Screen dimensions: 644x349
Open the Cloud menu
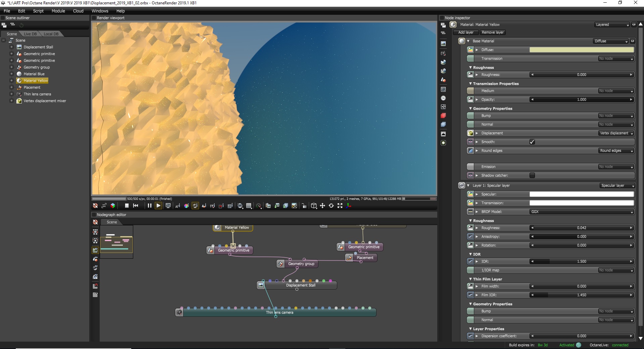(78, 11)
